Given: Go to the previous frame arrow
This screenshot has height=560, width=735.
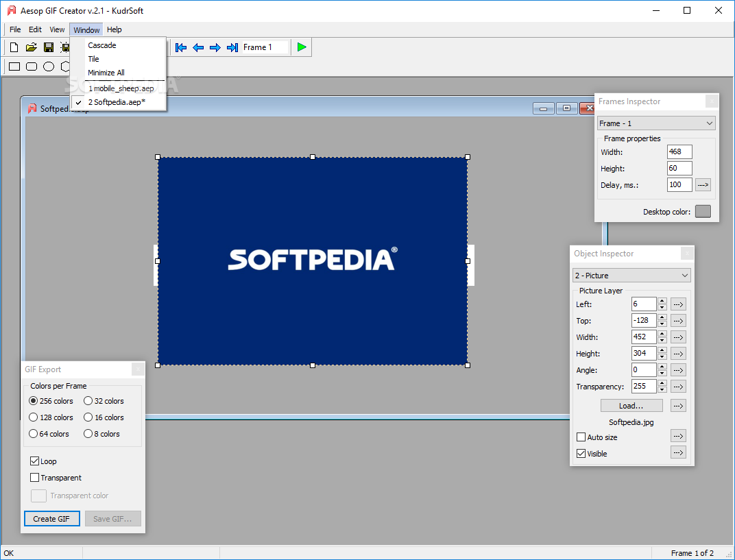Looking at the screenshot, I should click(x=198, y=47).
